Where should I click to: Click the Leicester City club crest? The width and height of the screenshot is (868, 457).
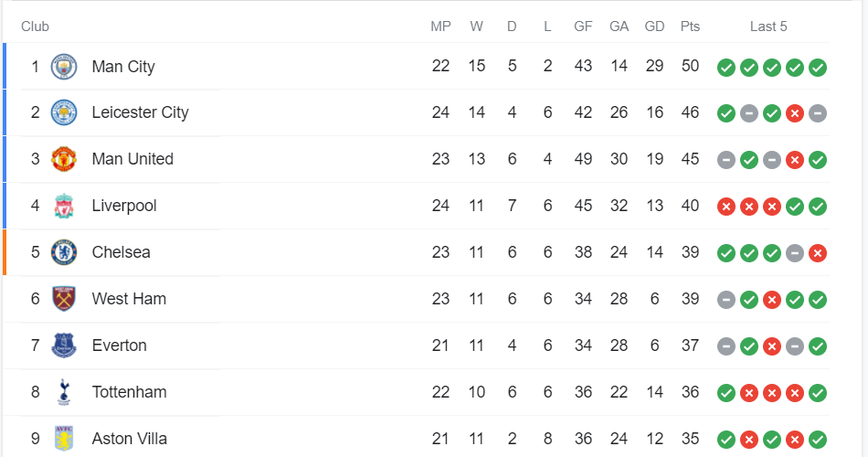point(64,112)
